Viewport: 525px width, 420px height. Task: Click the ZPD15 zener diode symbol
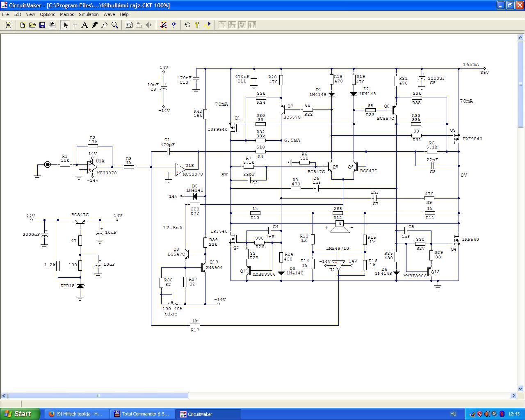click(80, 285)
